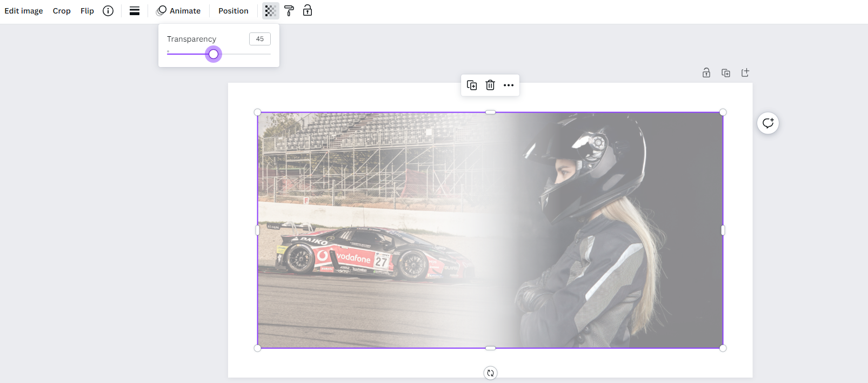Click the top-left corner resize handle

click(258, 113)
